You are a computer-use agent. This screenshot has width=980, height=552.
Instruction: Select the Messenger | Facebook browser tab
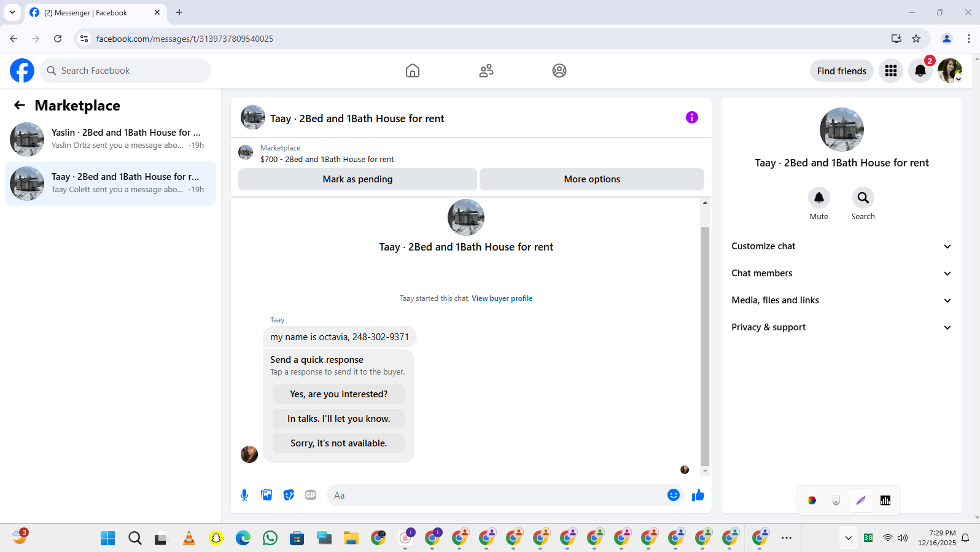pyautogui.click(x=96, y=12)
